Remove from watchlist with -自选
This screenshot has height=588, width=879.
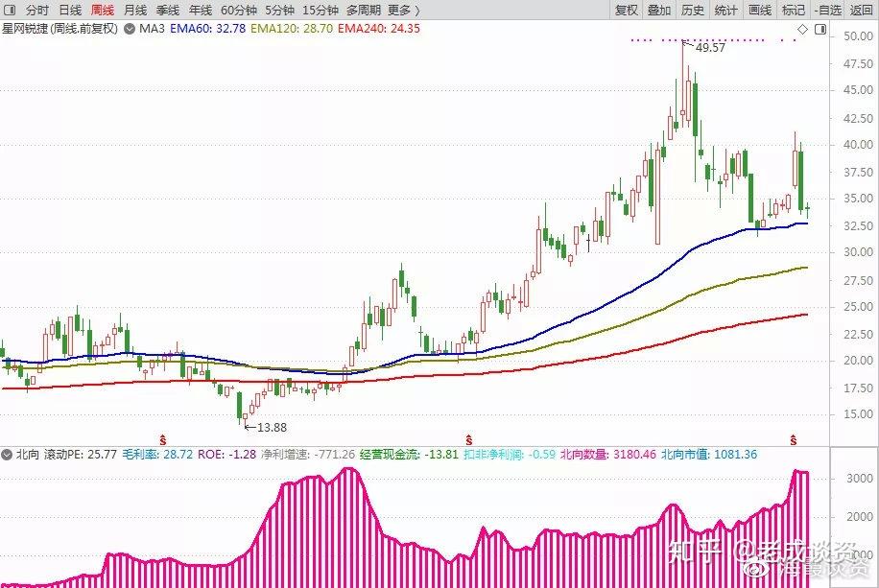point(828,11)
